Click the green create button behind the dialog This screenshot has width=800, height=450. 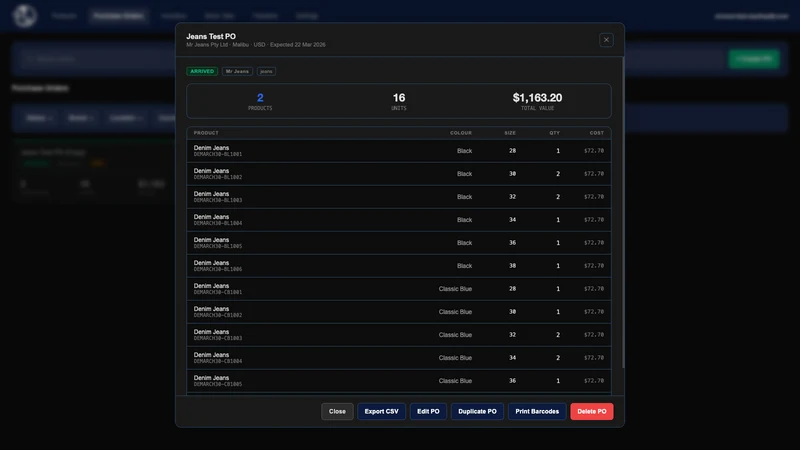point(754,59)
